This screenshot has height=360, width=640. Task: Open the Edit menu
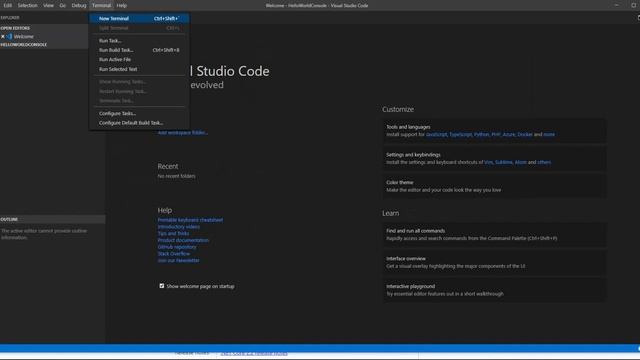click(8, 5)
